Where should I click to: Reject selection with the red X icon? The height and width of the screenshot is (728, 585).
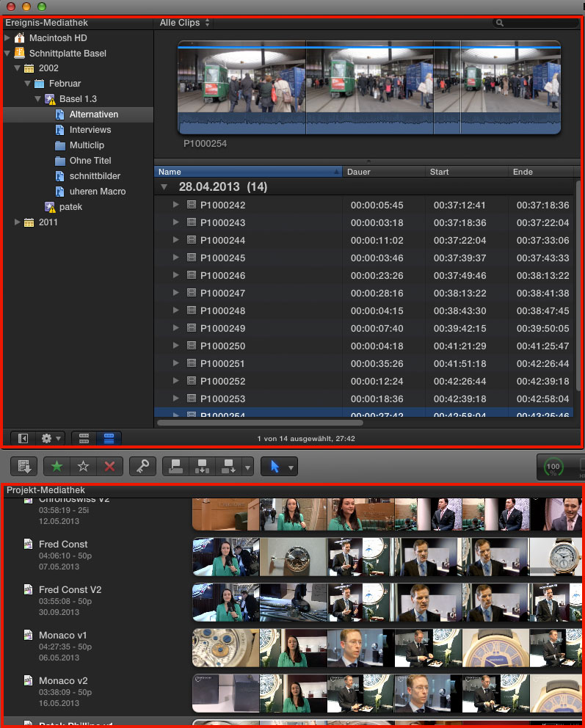[x=109, y=466]
